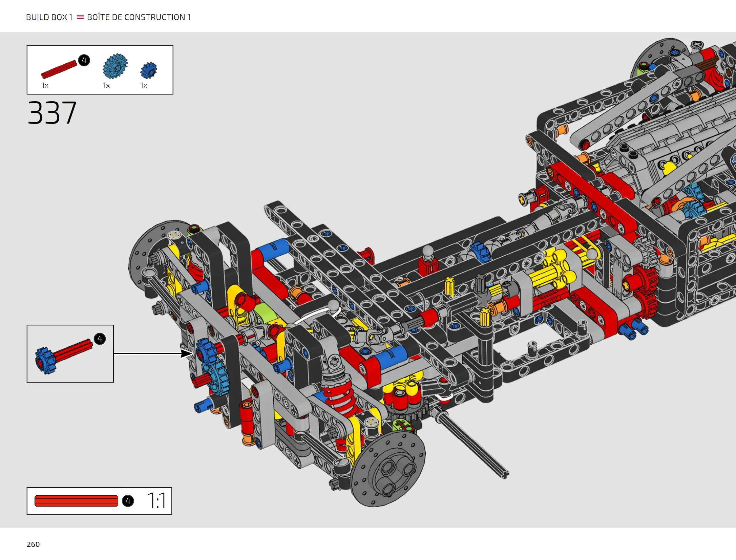Click the '1x' count under red axle
This screenshot has width=736, height=560.
click(45, 86)
